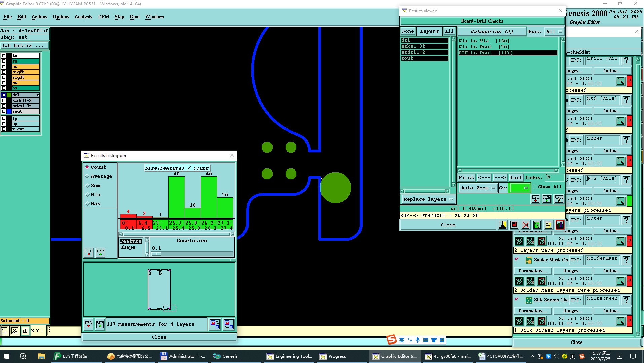Click the histogram chart icon in Results viewer

560,225
